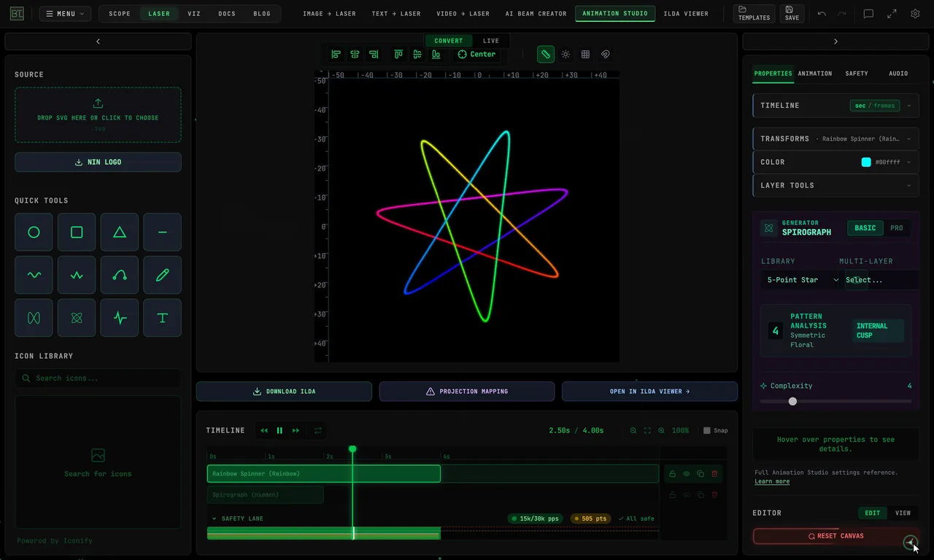
Task: Go to AI BEAM CREATOR tab
Action: pyautogui.click(x=536, y=14)
